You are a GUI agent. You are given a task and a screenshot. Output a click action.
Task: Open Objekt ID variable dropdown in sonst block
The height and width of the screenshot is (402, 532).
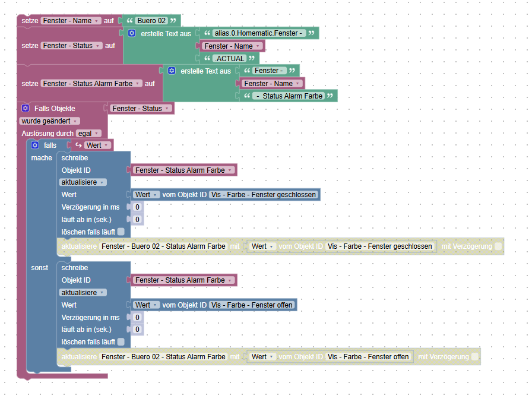[184, 280]
